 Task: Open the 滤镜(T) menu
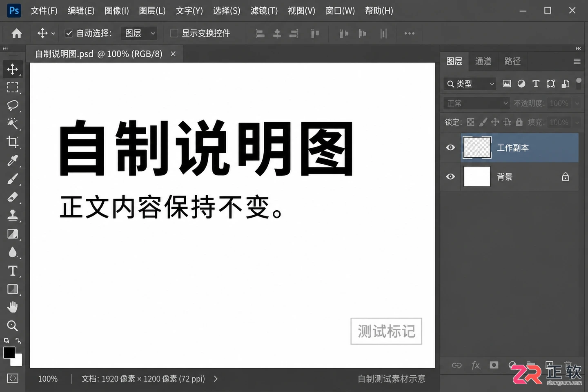(x=264, y=11)
